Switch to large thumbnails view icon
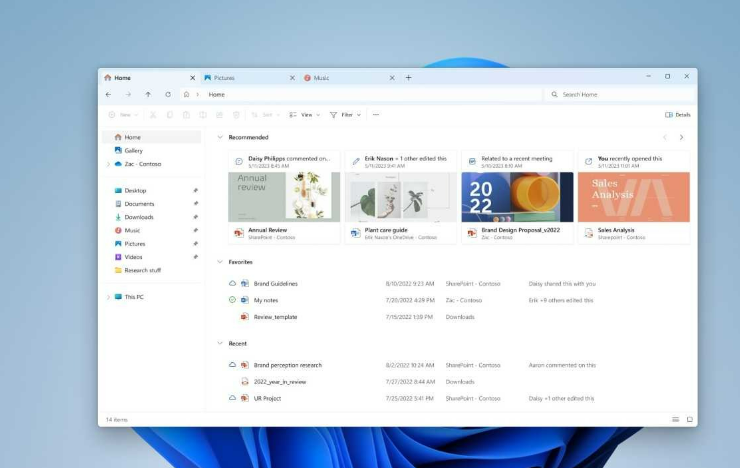 [x=690, y=419]
